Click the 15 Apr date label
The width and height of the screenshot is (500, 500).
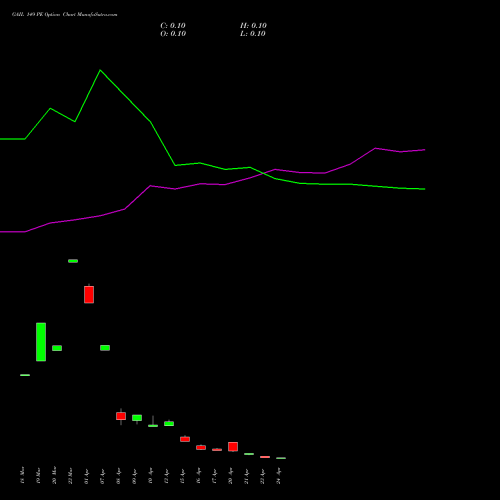point(182,476)
